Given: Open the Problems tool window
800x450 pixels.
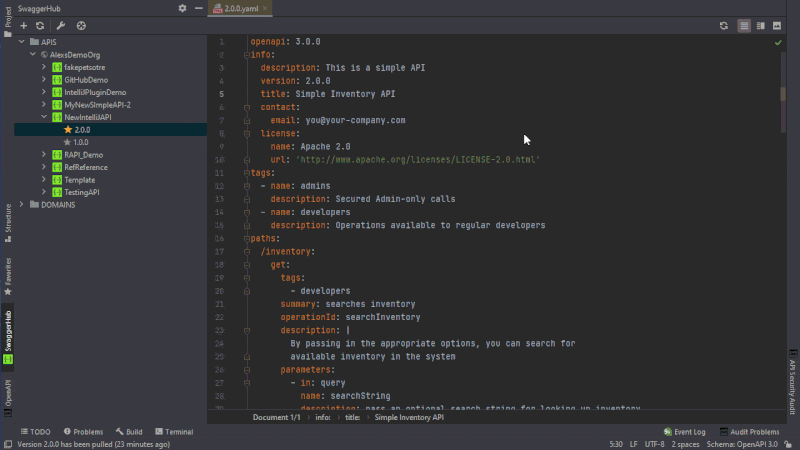Looking at the screenshot, I should (x=83, y=432).
